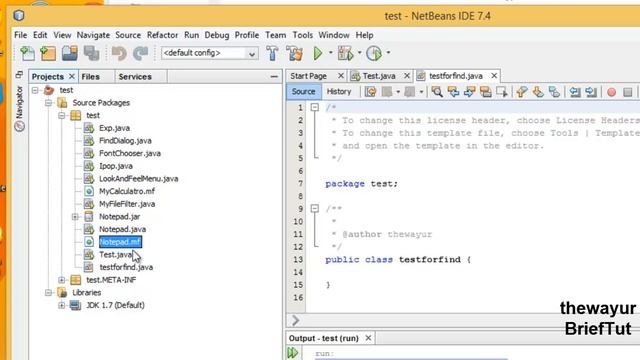
Task: Collapse the Javadoc comment fold at line 9
Action: tap(315, 209)
